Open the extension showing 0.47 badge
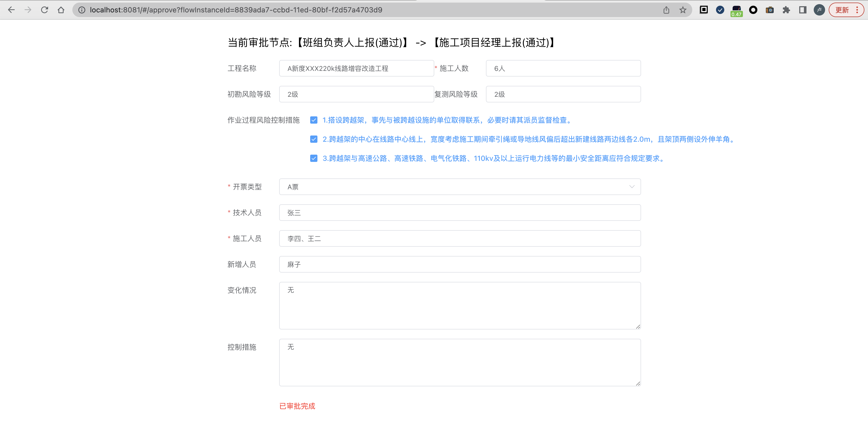This screenshot has height=436, width=868. click(x=737, y=11)
